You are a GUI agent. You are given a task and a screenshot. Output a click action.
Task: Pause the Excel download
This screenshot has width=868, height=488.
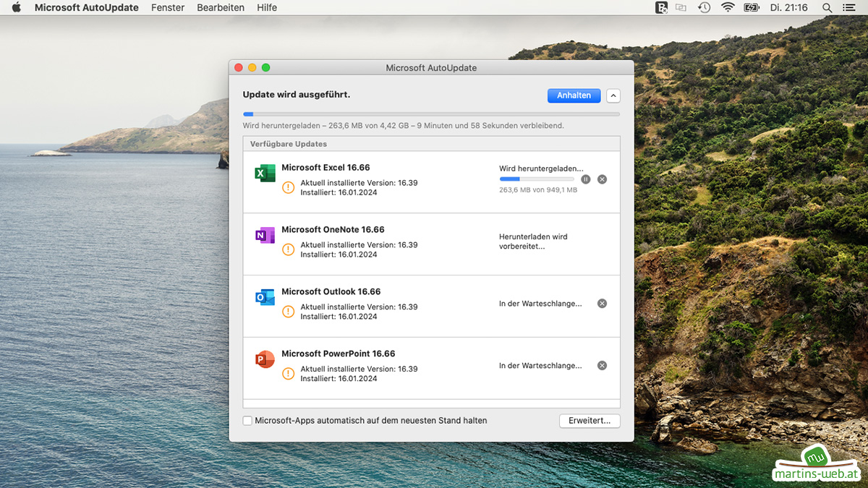tap(586, 179)
